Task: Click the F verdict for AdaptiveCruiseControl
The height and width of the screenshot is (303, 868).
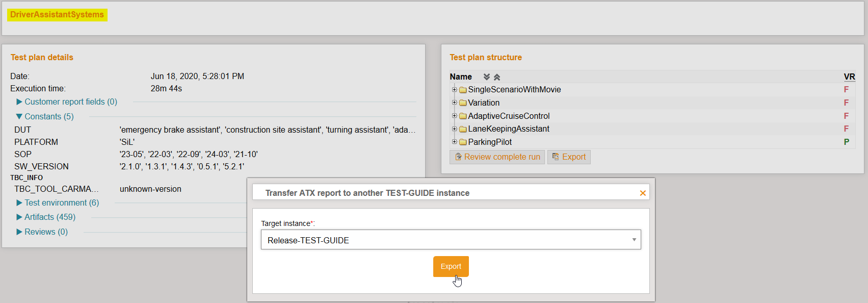Action: tap(846, 116)
